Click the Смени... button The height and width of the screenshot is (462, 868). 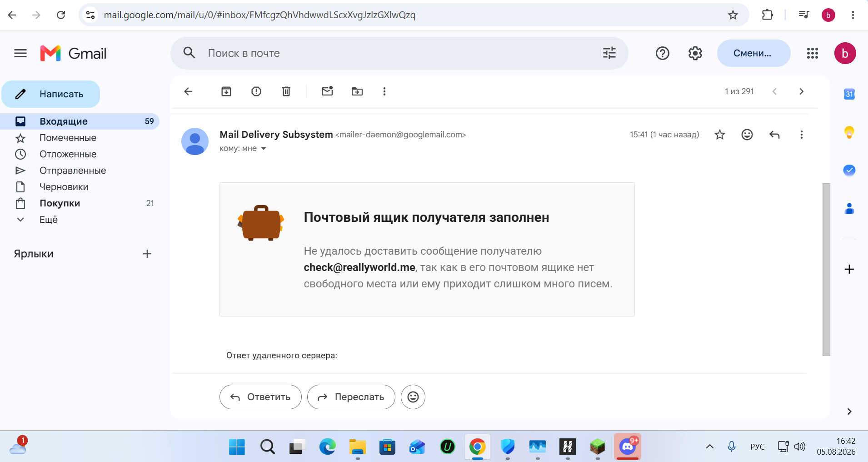click(753, 53)
